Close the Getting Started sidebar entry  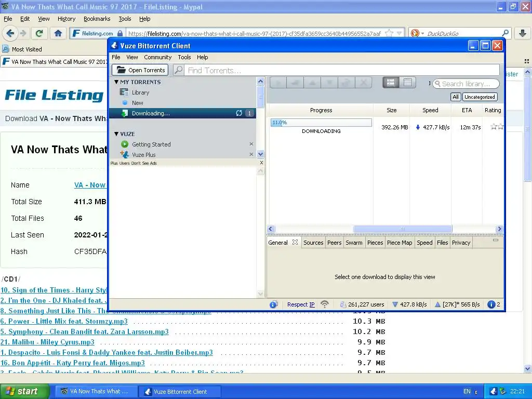pyautogui.click(x=251, y=144)
